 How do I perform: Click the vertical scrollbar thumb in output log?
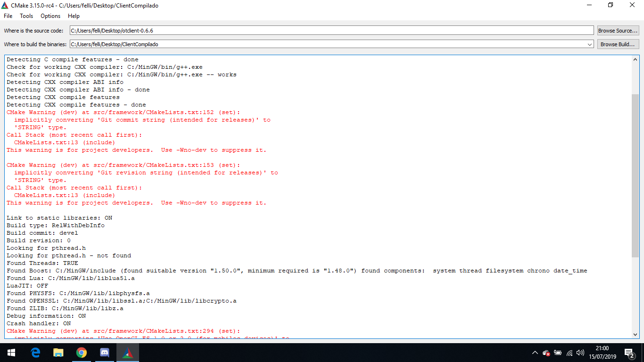[x=636, y=174]
